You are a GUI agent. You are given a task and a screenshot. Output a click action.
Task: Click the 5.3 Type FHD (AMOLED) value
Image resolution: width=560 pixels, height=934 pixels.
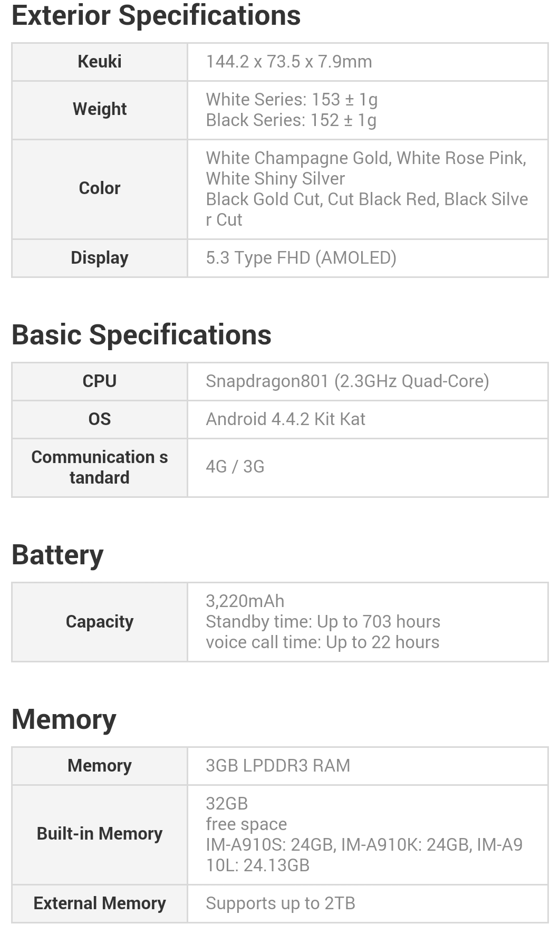click(301, 258)
